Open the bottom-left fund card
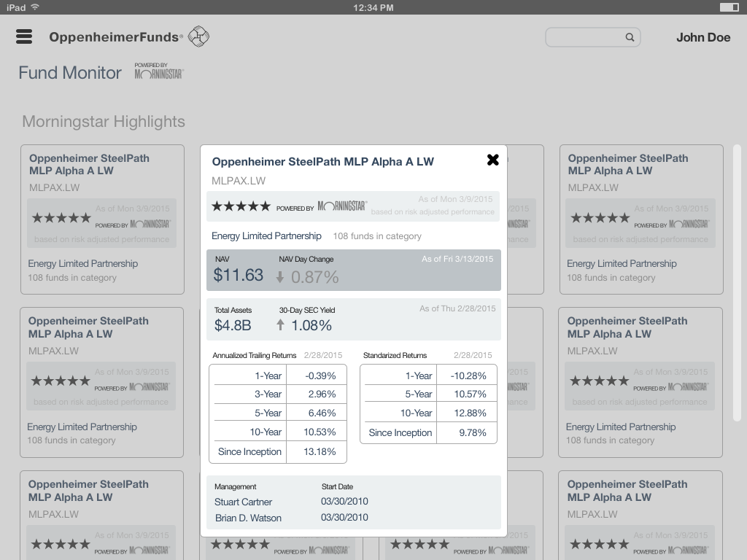 [x=101, y=516]
